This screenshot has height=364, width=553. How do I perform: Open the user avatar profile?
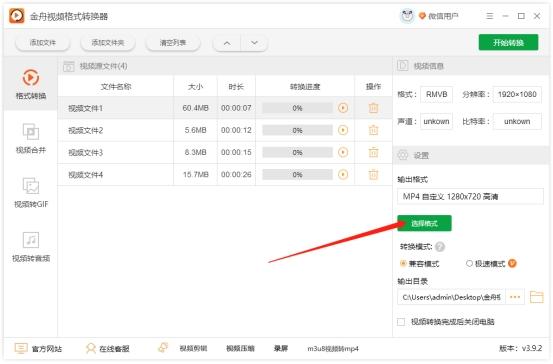pyautogui.click(x=407, y=16)
